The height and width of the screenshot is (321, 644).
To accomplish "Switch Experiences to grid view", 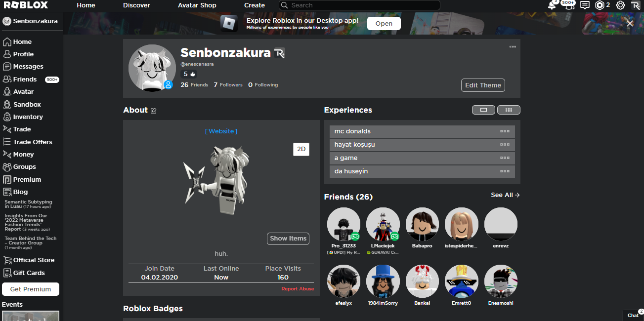I will (509, 110).
